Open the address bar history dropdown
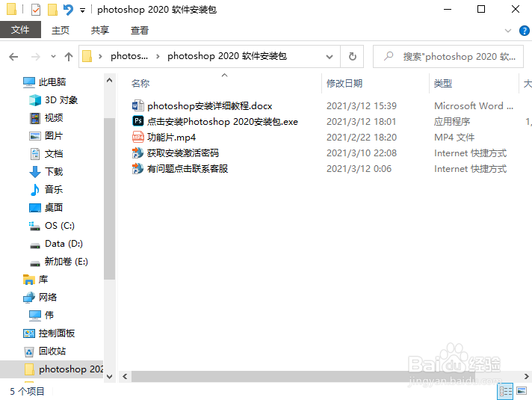532x400 pixels. 329,56
